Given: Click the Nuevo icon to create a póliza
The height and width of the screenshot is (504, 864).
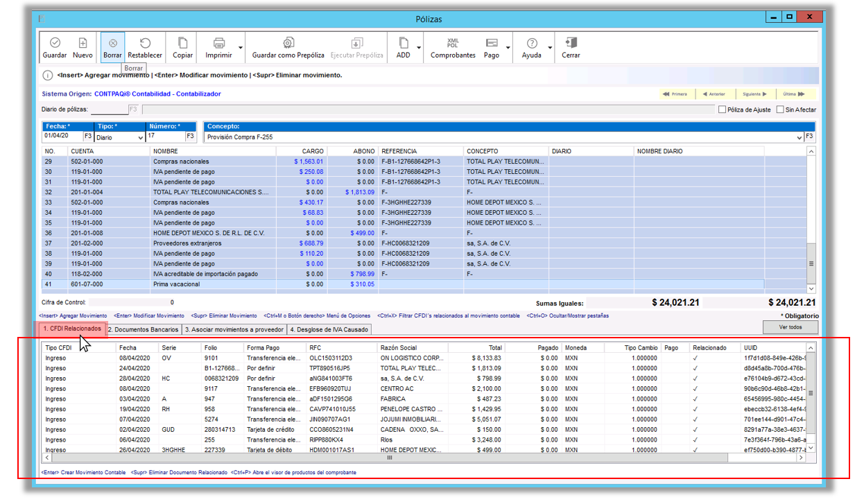Looking at the screenshot, I should point(83,43).
